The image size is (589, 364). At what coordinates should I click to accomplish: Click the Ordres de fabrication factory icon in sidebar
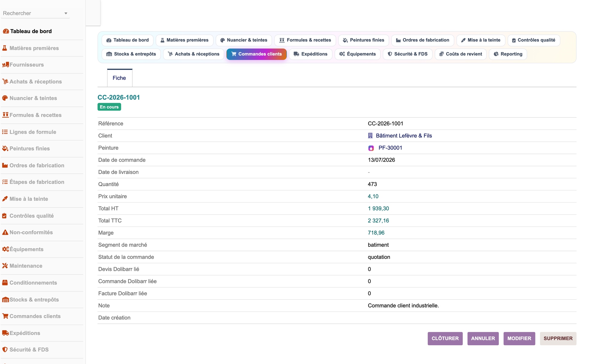click(5, 165)
